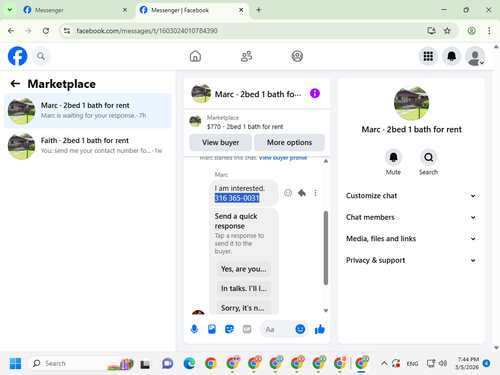
Task: Click the large listing photo in details panel
Action: click(411, 103)
